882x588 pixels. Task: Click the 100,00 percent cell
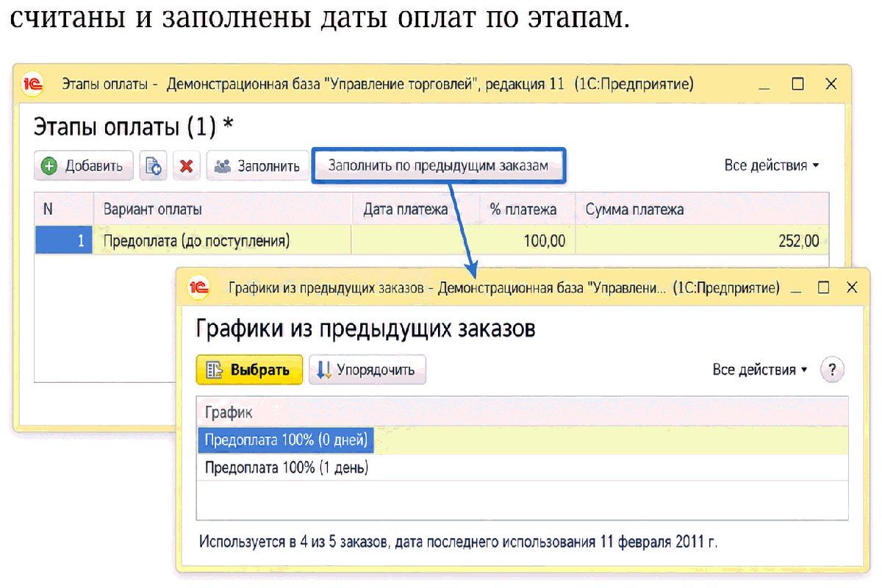[x=528, y=240]
